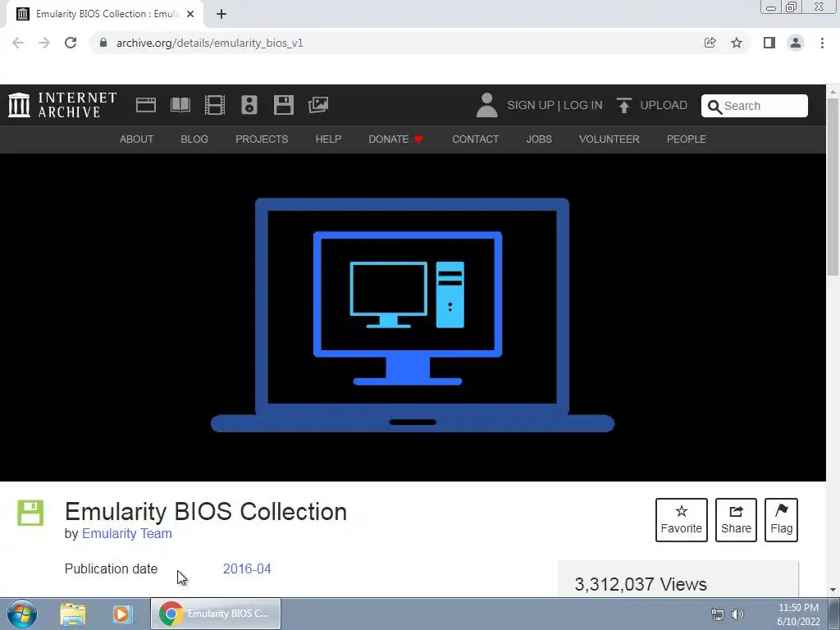The image size is (840, 630).
Task: Click the SIGN UP link
Action: pos(531,105)
